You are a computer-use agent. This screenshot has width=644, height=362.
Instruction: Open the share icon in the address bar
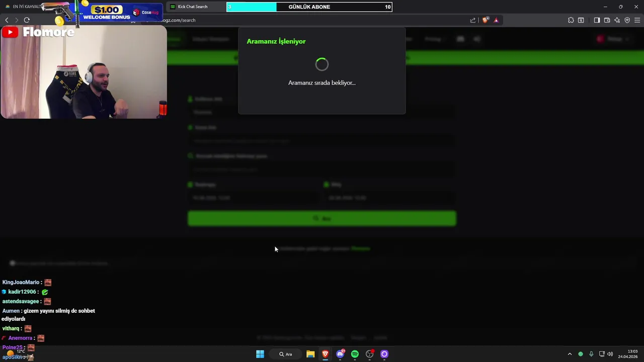click(473, 20)
